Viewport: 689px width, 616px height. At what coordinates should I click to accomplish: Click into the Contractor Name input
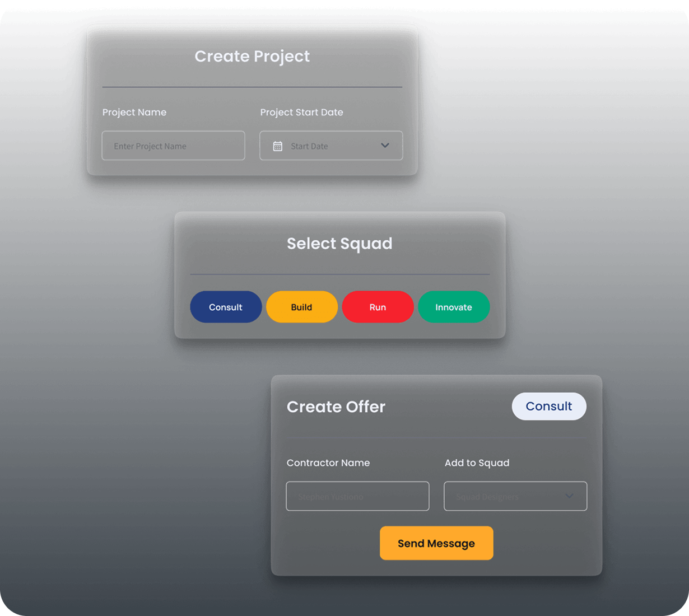(x=357, y=496)
